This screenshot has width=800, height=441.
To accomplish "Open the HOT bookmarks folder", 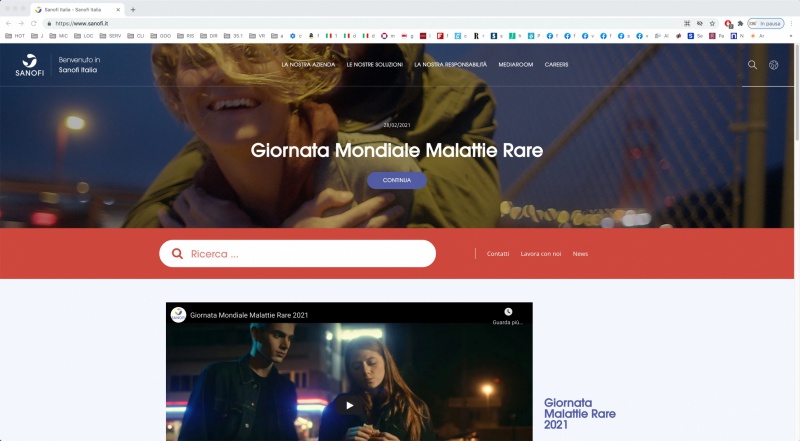I will click(x=15, y=36).
